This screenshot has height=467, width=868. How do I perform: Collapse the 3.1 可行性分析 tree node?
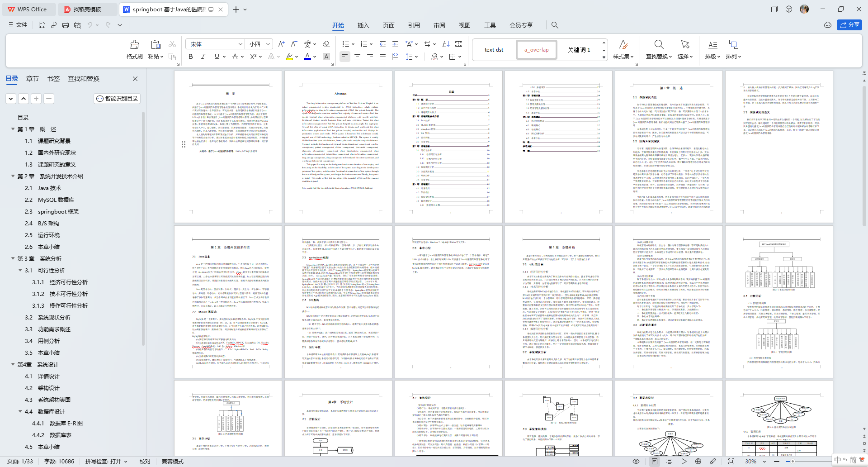coord(20,270)
